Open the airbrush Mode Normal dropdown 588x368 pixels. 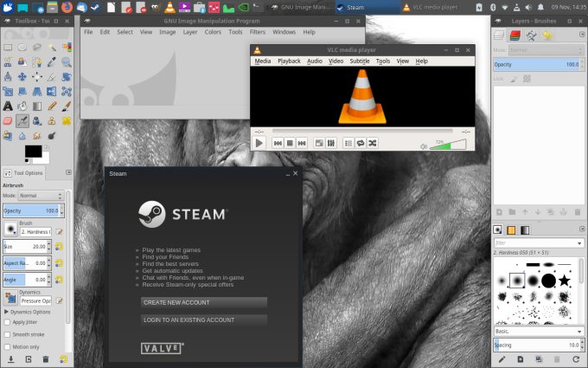[41, 196]
